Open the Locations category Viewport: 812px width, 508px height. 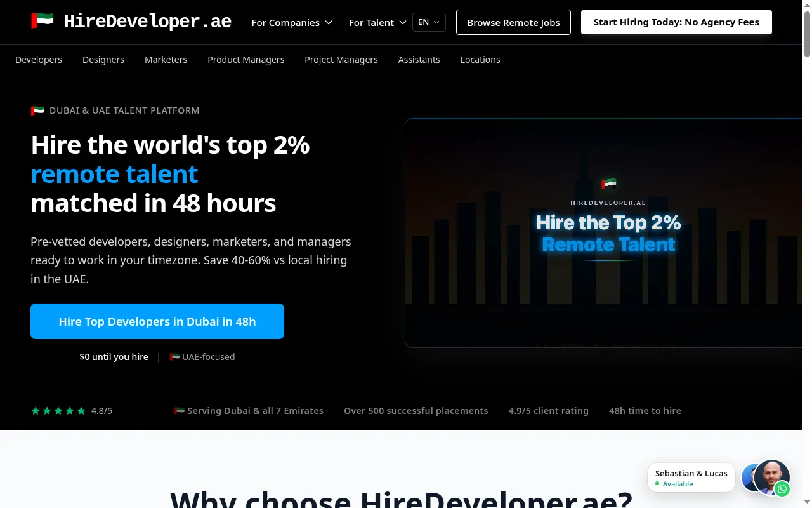tap(480, 60)
